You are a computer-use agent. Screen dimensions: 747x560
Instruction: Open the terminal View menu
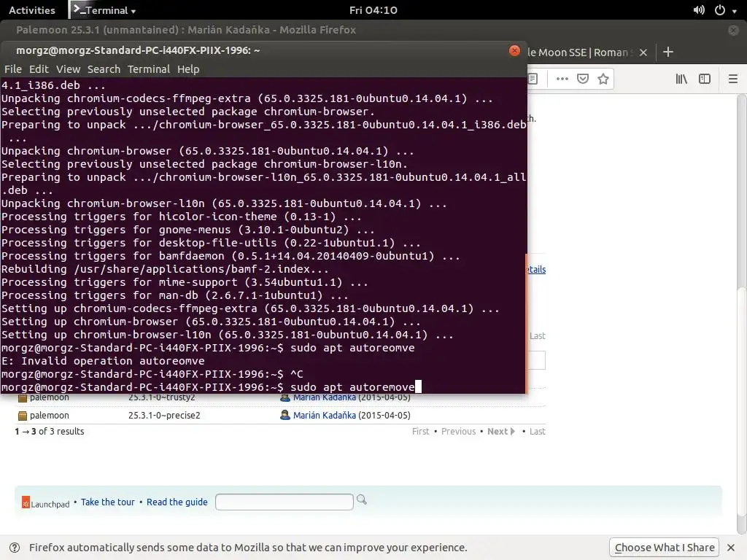point(68,69)
